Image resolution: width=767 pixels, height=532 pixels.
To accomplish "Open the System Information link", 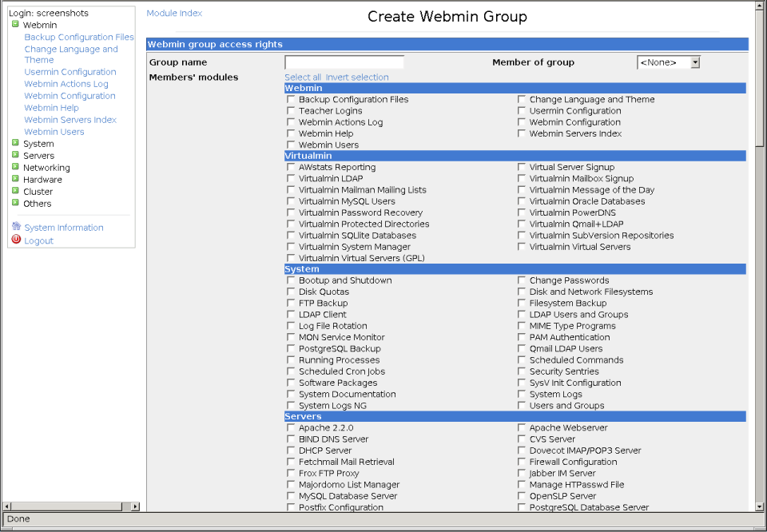I will [64, 228].
